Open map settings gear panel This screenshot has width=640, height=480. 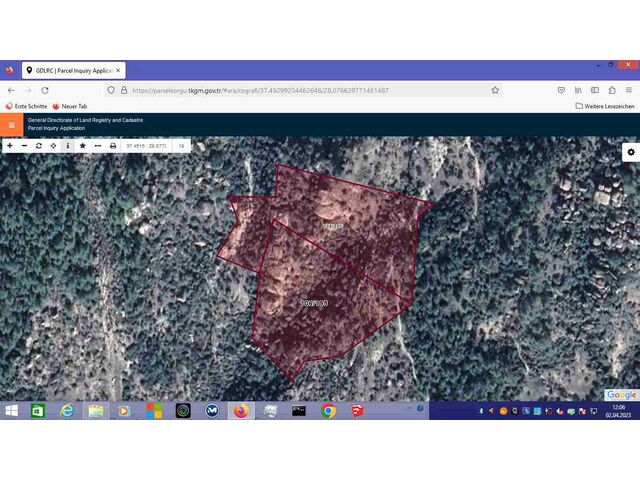630,152
